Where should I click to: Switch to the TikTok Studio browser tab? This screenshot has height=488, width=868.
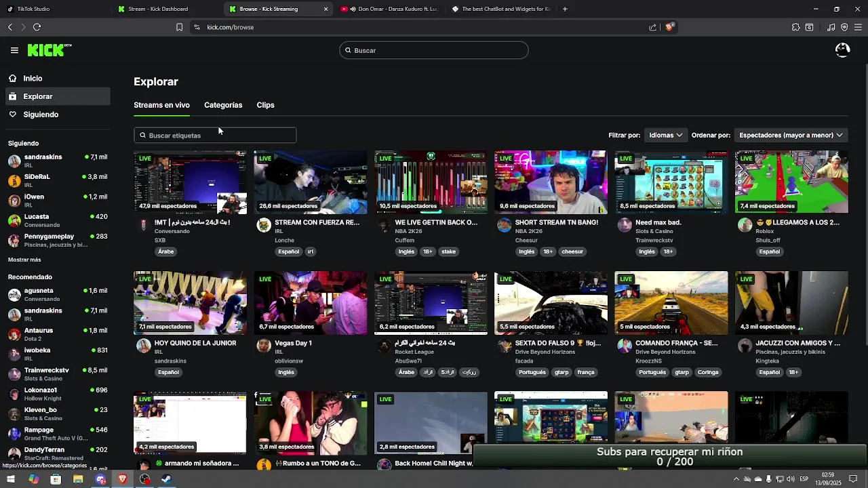pyautogui.click(x=56, y=9)
